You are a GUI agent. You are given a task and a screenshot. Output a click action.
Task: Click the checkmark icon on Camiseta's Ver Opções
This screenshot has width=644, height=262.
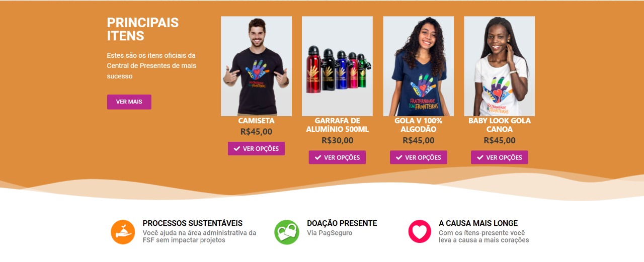(x=236, y=148)
